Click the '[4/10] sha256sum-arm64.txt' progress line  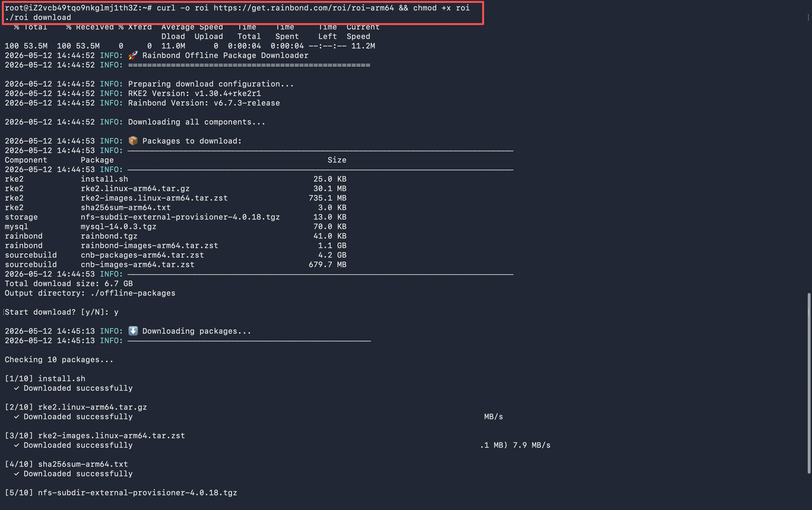(x=66, y=464)
